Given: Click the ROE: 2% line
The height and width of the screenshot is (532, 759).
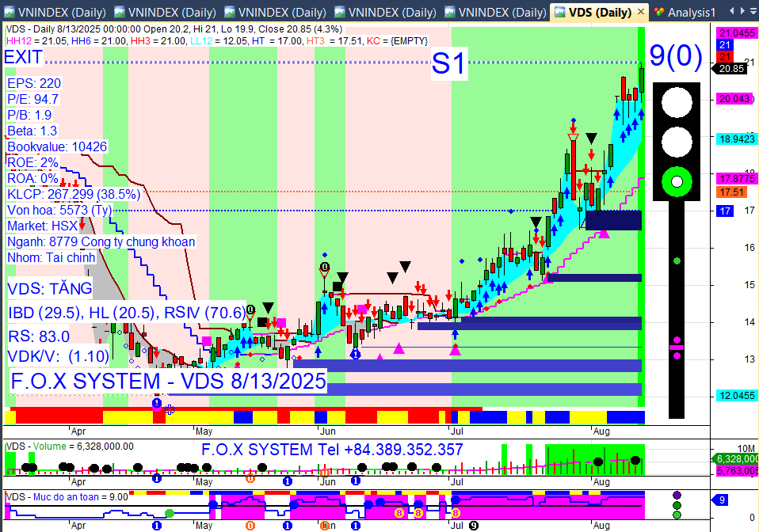Looking at the screenshot, I should (x=33, y=162).
